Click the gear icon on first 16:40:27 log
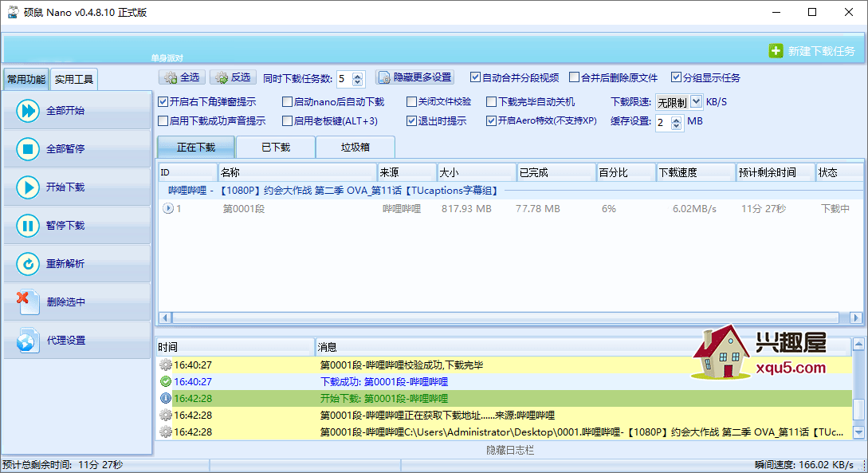Screen dimensions: 868x473 tap(166, 365)
